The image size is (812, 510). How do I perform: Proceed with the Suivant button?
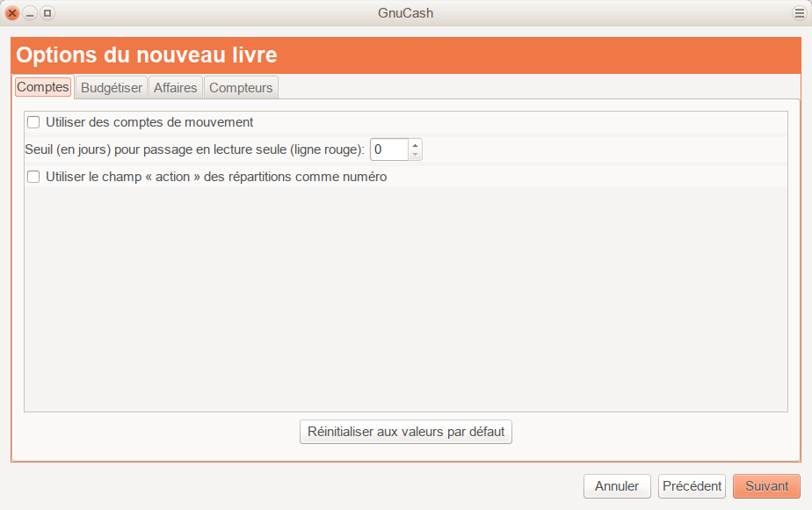(x=766, y=486)
